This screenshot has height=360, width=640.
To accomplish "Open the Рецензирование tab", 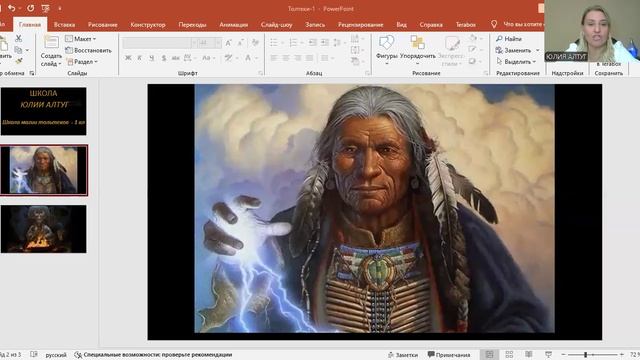I will [x=360, y=25].
